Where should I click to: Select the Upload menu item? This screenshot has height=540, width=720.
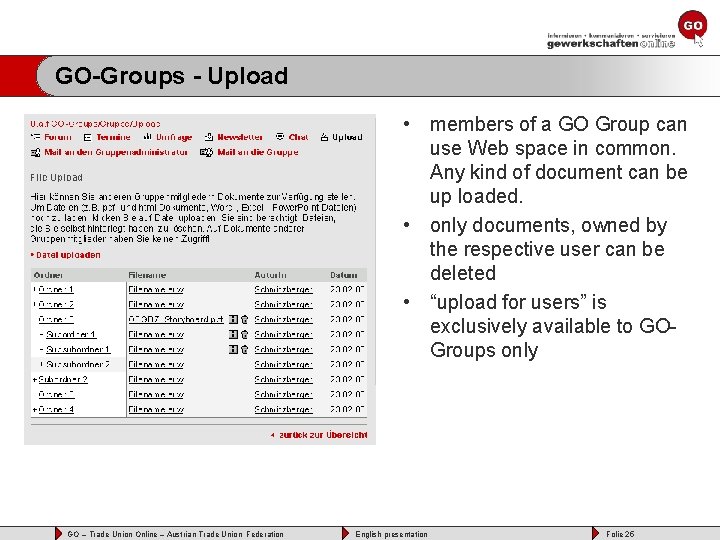(x=347, y=137)
